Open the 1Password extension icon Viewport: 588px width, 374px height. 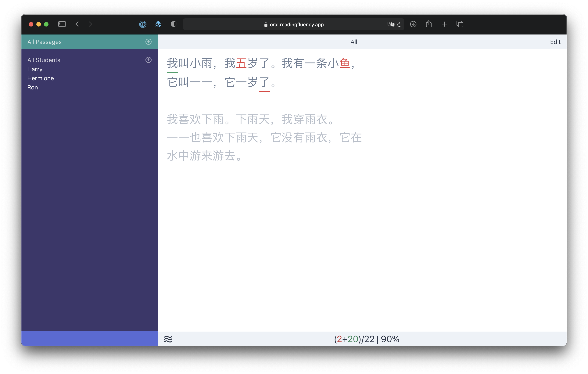[143, 24]
